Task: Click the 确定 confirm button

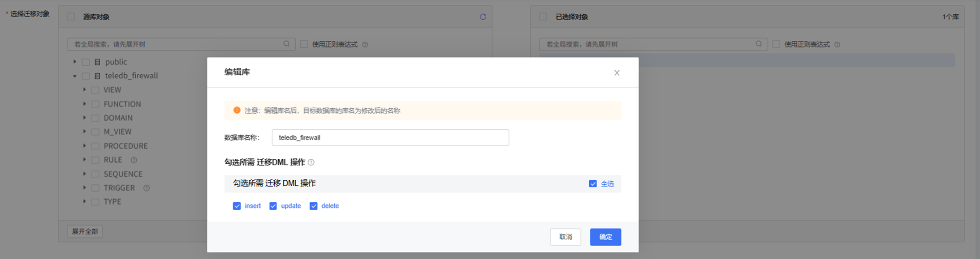Action: (x=605, y=237)
